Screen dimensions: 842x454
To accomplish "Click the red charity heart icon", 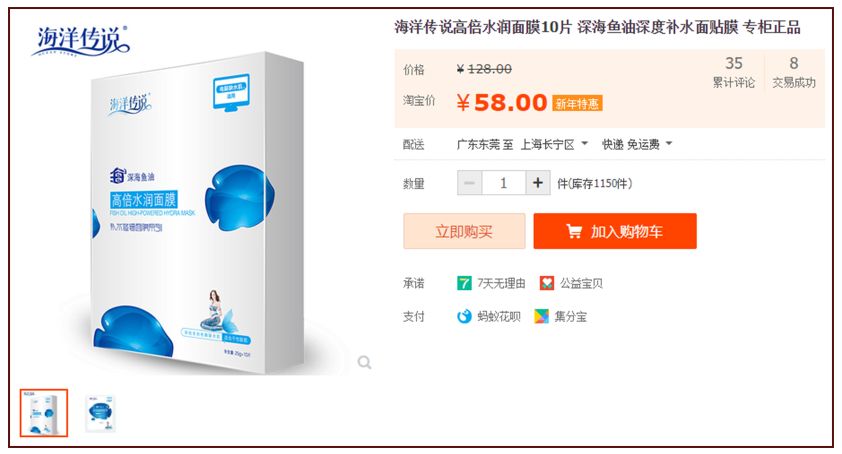I will [x=547, y=283].
